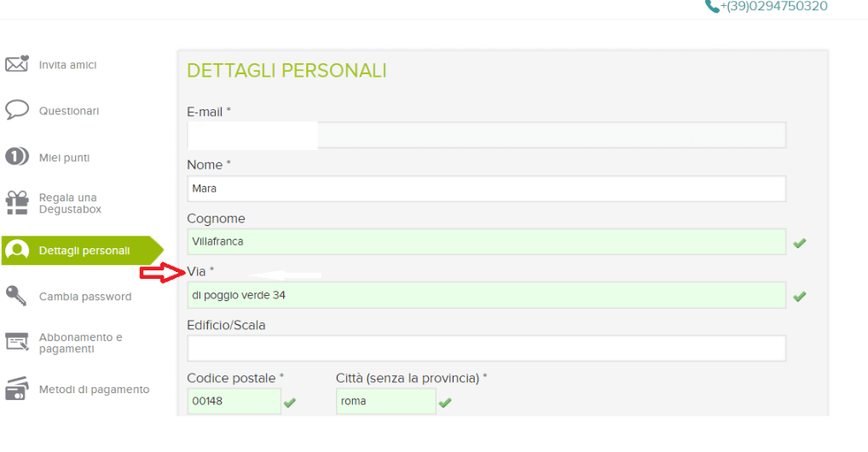Click the Cambia password key icon
Screen dimensions: 868x452
(x=17, y=296)
